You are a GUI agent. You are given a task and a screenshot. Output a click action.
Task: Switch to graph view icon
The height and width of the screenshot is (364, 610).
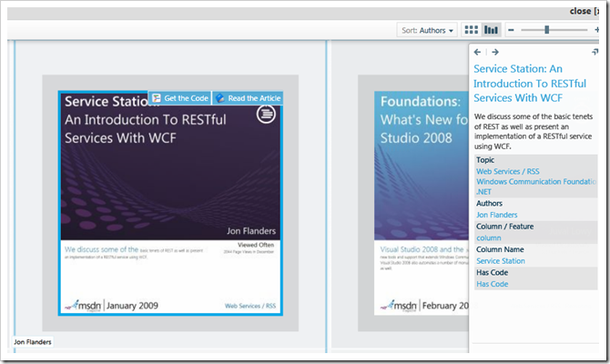491,29
